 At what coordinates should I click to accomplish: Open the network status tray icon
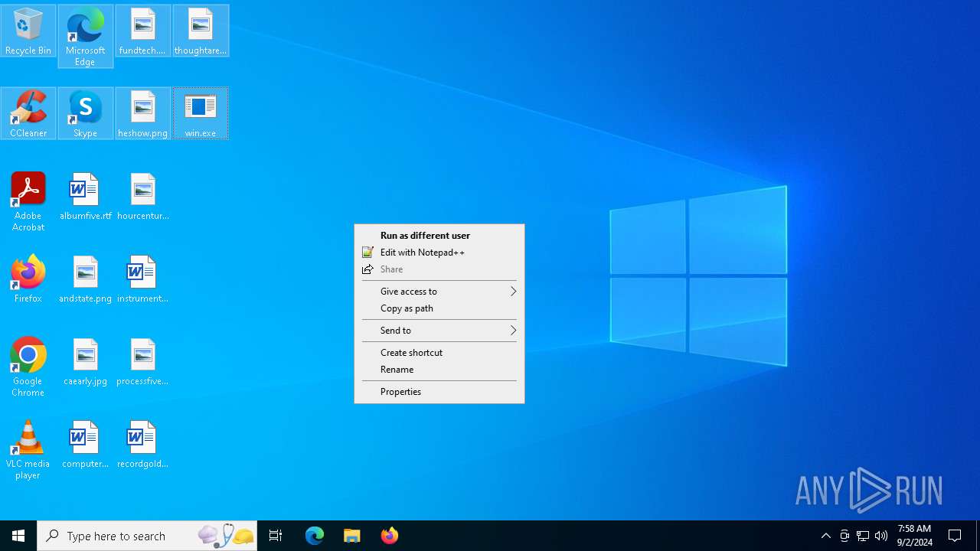(863, 536)
